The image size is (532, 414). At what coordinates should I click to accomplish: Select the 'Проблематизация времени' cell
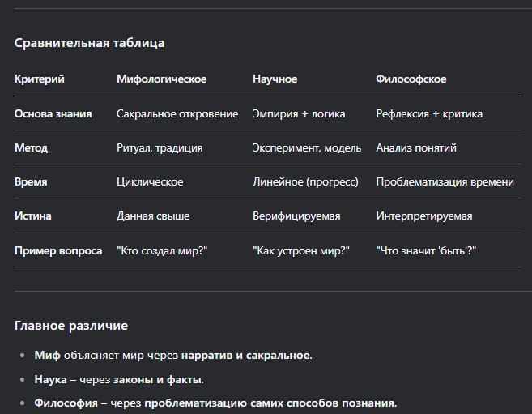click(445, 181)
